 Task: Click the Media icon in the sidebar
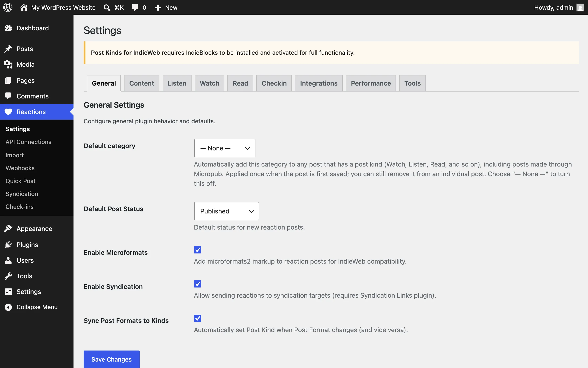8,64
